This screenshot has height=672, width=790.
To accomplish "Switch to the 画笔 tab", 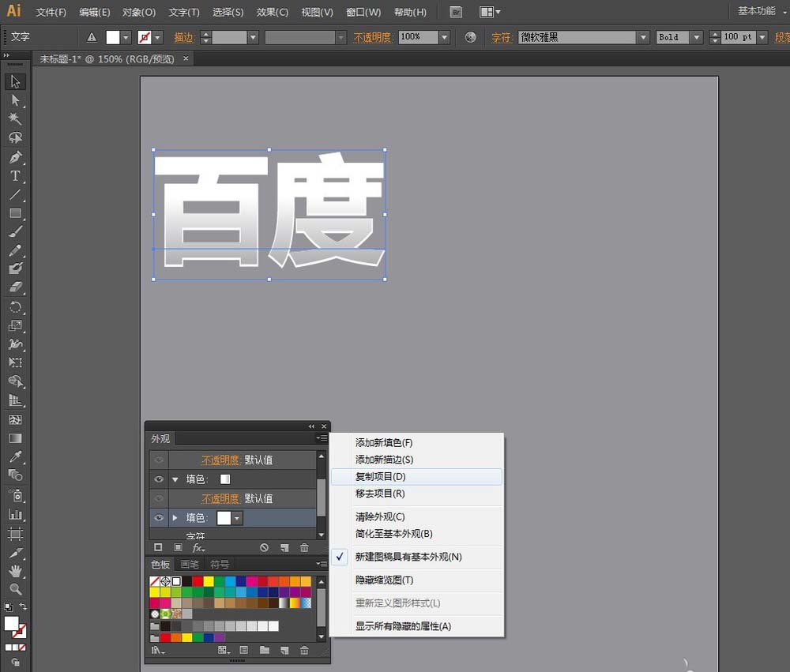I will click(x=190, y=564).
